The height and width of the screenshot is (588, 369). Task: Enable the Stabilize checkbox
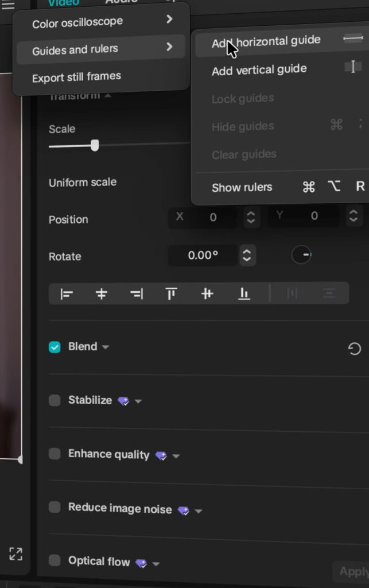[55, 400]
